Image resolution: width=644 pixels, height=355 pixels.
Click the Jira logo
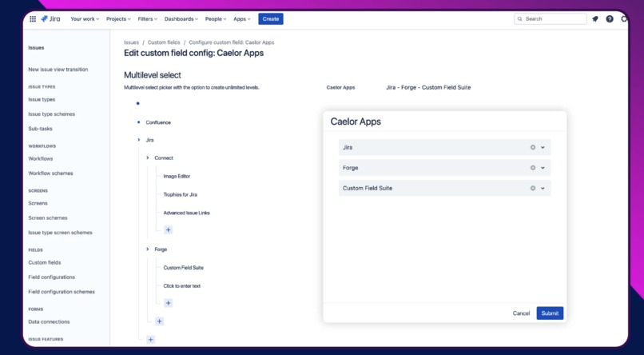point(50,19)
